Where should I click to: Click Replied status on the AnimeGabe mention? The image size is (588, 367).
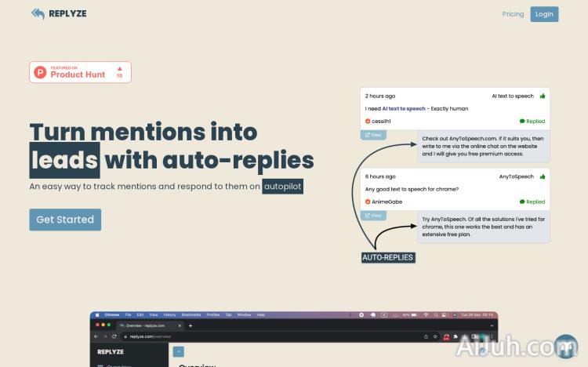pos(532,202)
